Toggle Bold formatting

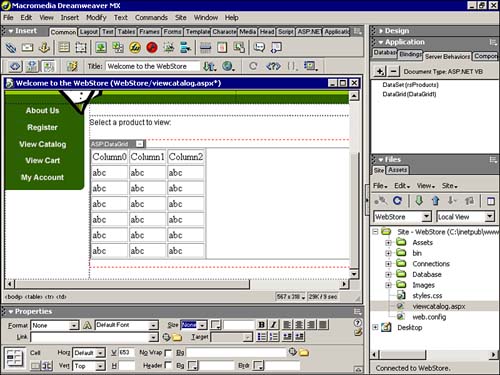(262, 325)
